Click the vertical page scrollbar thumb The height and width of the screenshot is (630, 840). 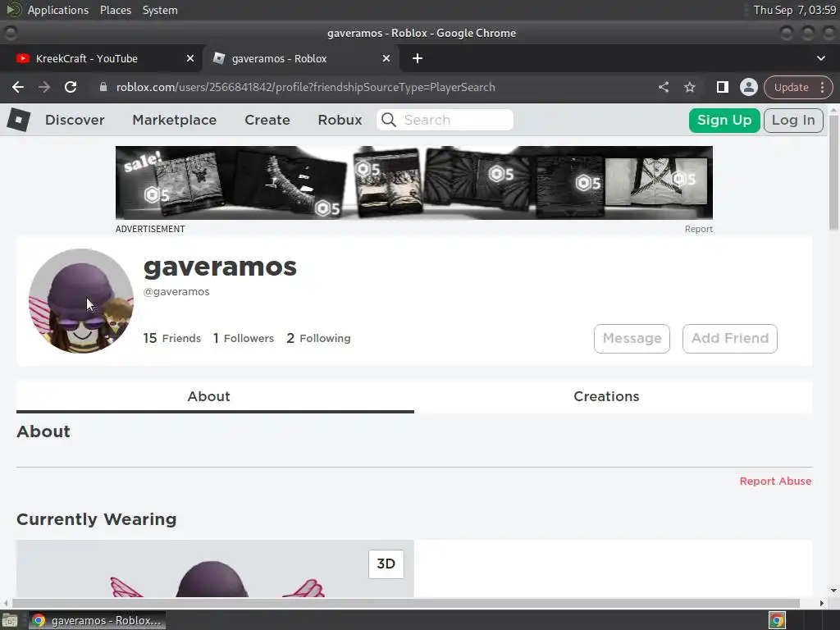[833, 172]
